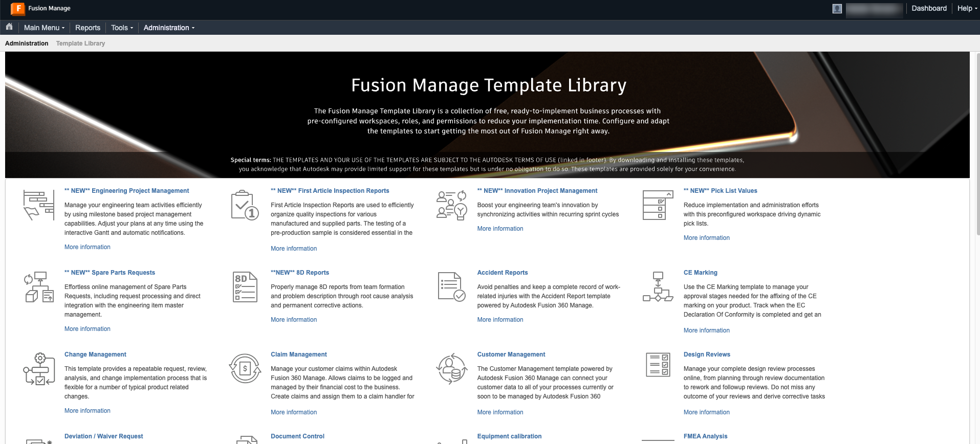
Task: Click the user profile avatar icon
Action: coord(837,9)
